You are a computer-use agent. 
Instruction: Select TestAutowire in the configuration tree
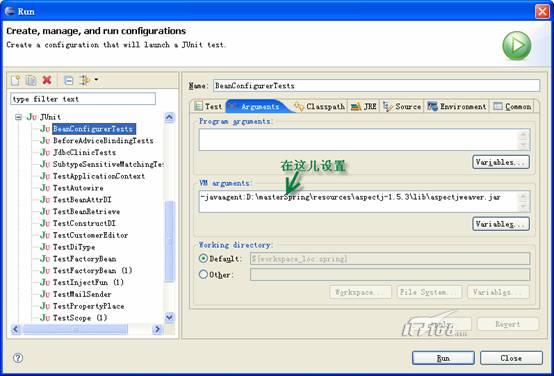pyautogui.click(x=78, y=188)
